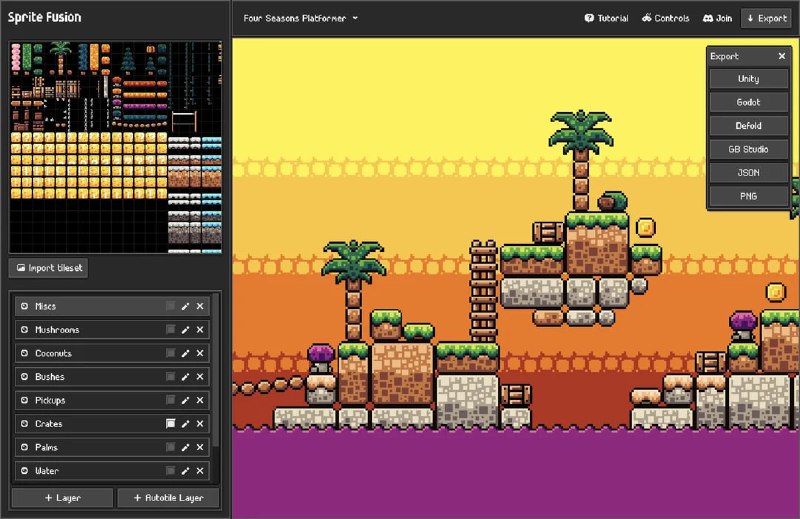
Task: Add a new Autotile Layer
Action: pyautogui.click(x=168, y=498)
